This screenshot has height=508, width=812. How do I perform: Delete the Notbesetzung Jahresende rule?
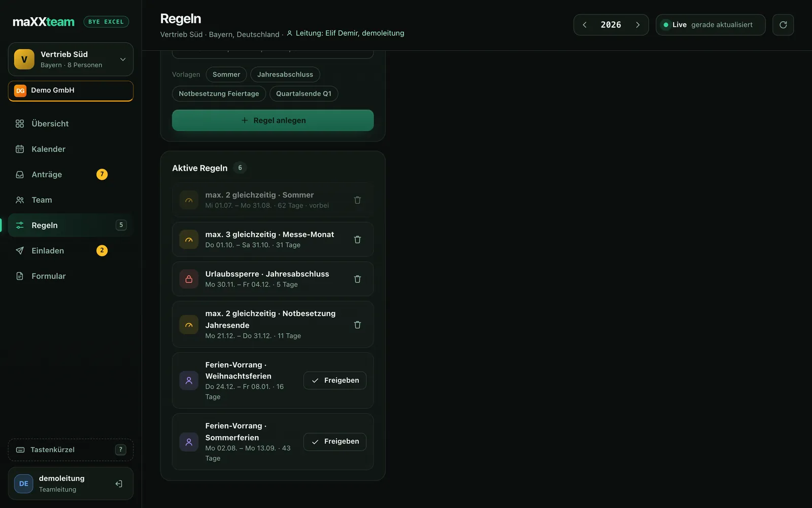357,325
